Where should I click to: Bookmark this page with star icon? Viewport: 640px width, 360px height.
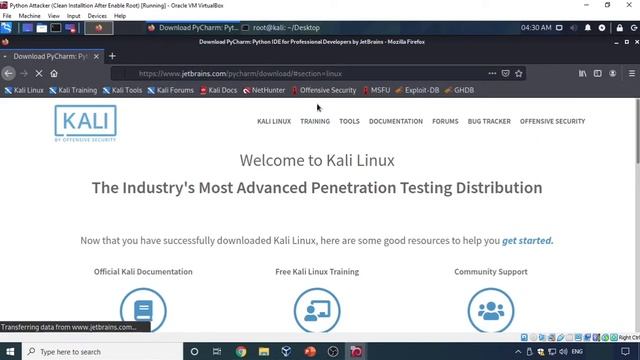[x=519, y=73]
